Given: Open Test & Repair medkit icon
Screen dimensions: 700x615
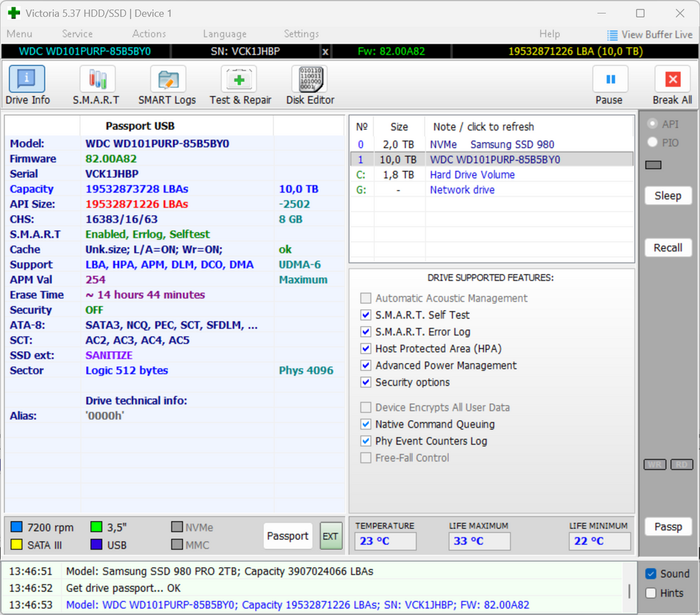Looking at the screenshot, I should pos(239,79).
